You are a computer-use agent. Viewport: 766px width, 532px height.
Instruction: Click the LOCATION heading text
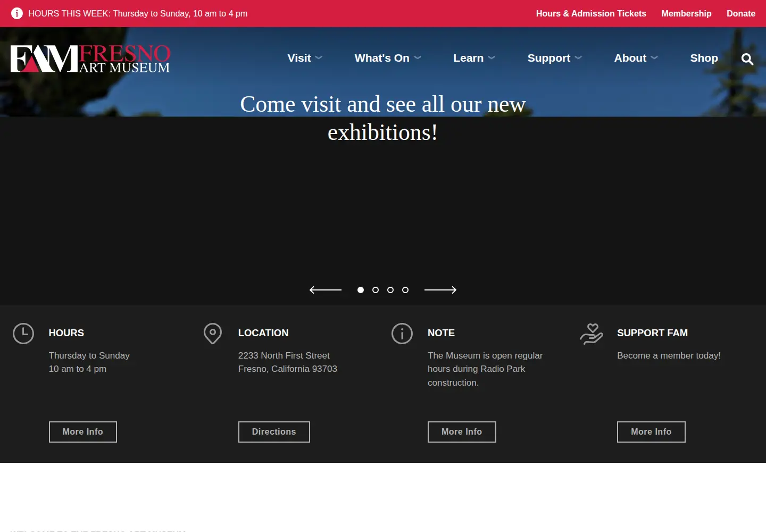263,333
